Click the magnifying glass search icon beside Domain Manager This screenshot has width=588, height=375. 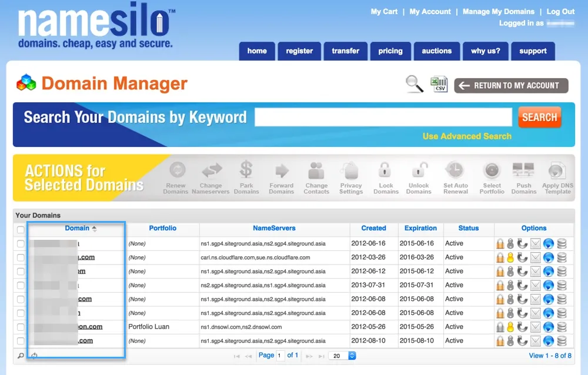[414, 83]
